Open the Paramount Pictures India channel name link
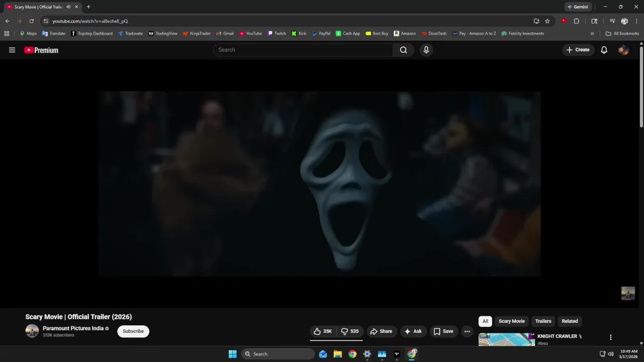The width and height of the screenshot is (644, 362). [73, 328]
